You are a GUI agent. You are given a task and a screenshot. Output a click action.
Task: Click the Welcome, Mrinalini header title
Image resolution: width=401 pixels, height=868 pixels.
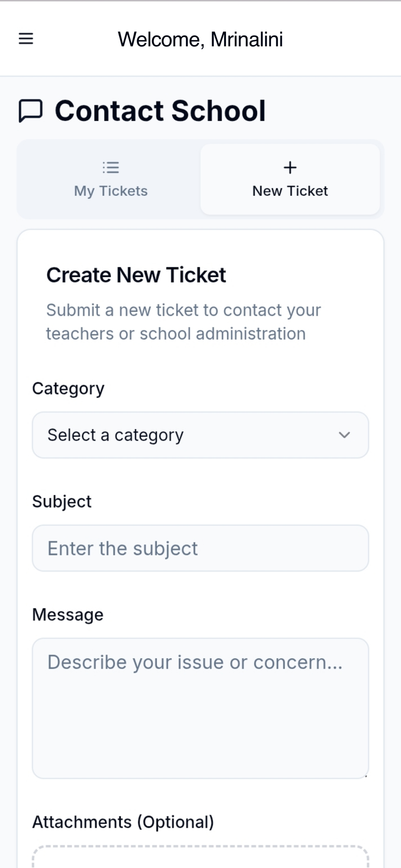(x=200, y=39)
